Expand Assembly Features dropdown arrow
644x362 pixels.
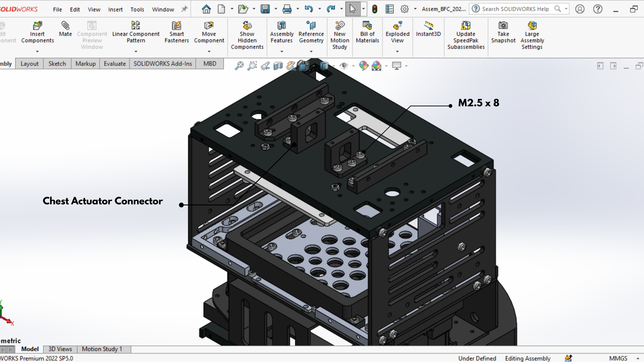(282, 51)
